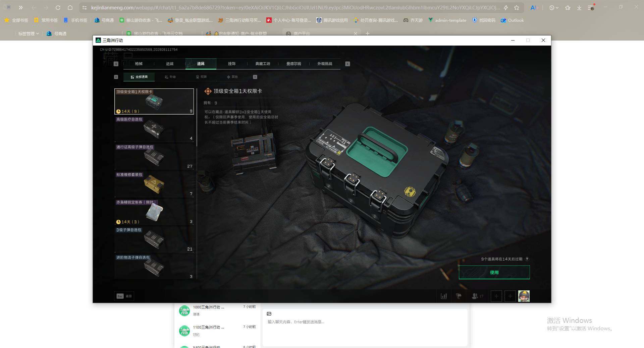Open browser downloads icon
The height and width of the screenshot is (348, 644).
point(579,7)
